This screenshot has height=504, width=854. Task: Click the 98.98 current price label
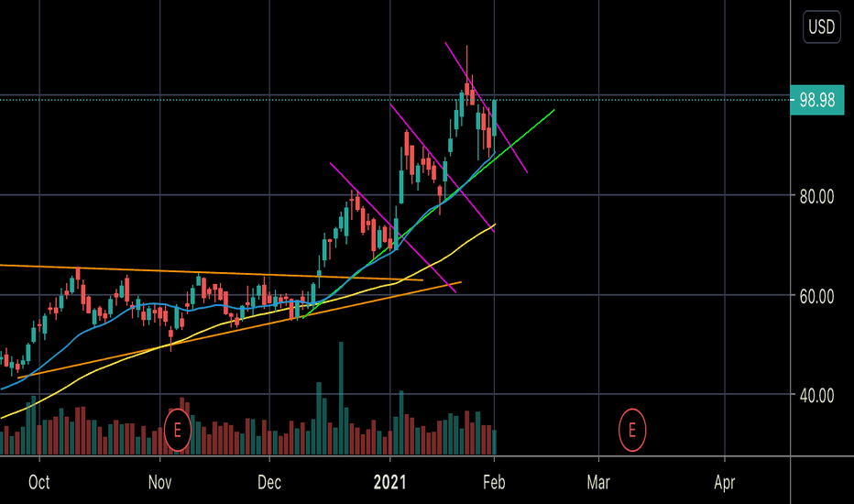817,100
